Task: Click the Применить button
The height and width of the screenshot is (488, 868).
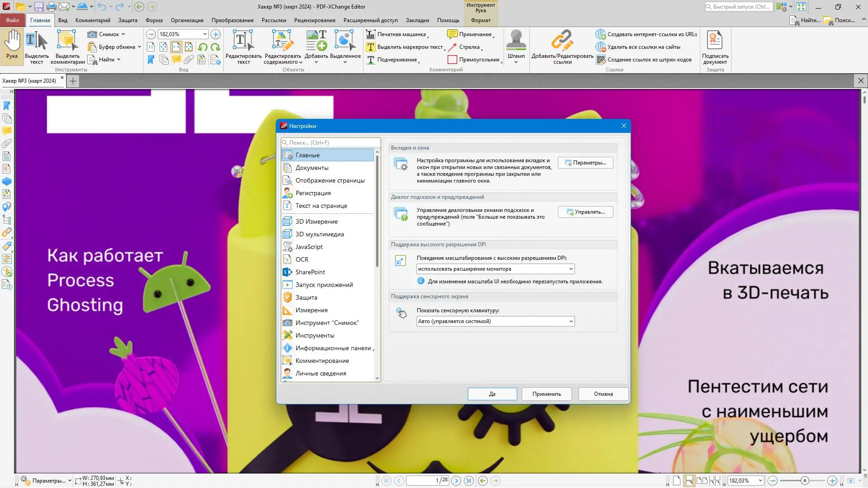Action: pos(546,394)
